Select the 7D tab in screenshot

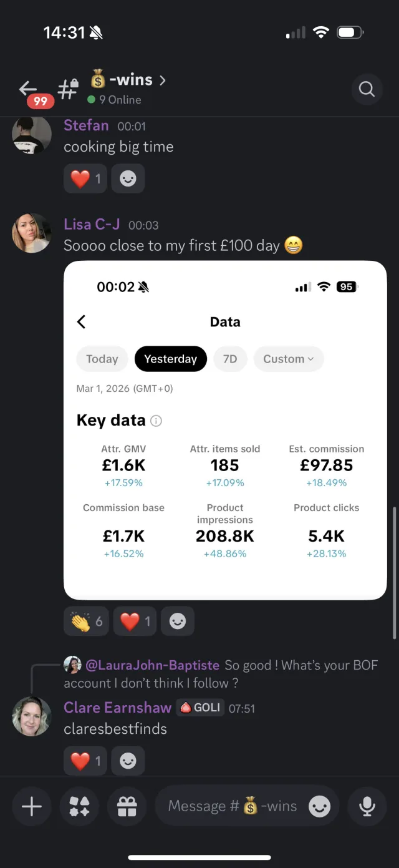pyautogui.click(x=230, y=359)
